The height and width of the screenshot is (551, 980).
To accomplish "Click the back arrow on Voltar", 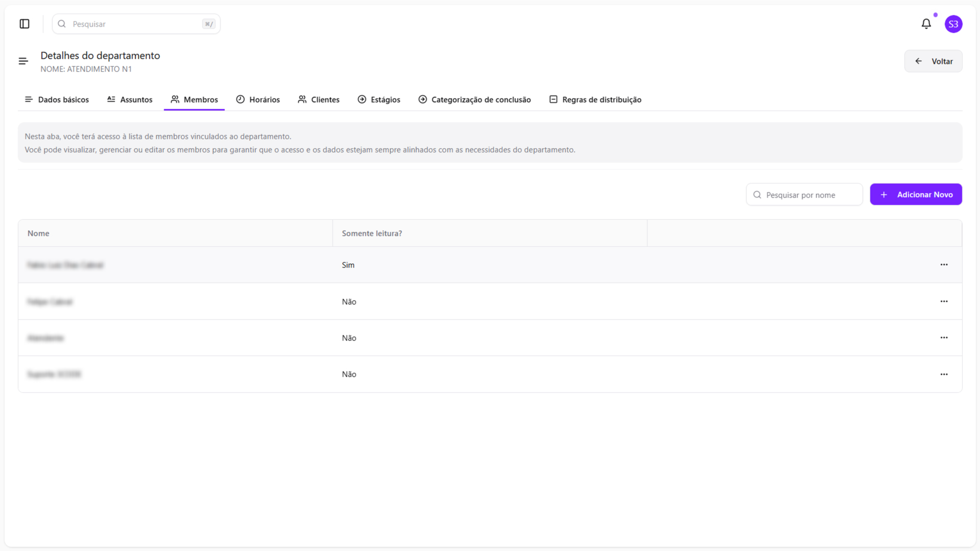I will click(x=918, y=61).
